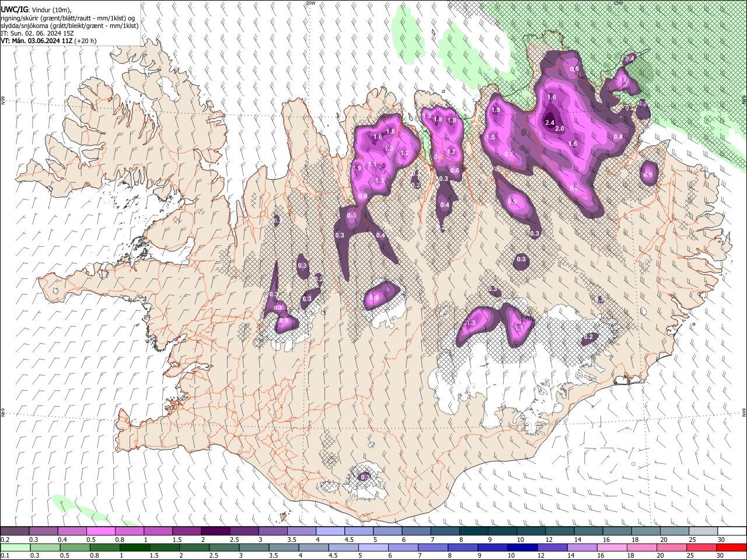Click the '12' label on the snow scale

(x=549, y=540)
